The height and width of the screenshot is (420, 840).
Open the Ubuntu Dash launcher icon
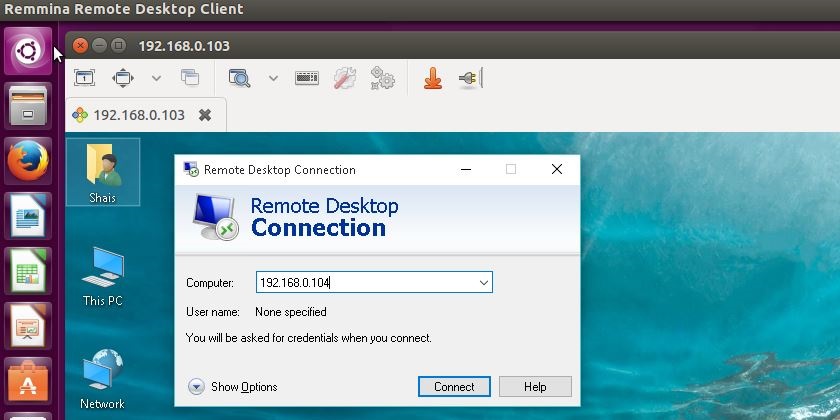point(28,51)
